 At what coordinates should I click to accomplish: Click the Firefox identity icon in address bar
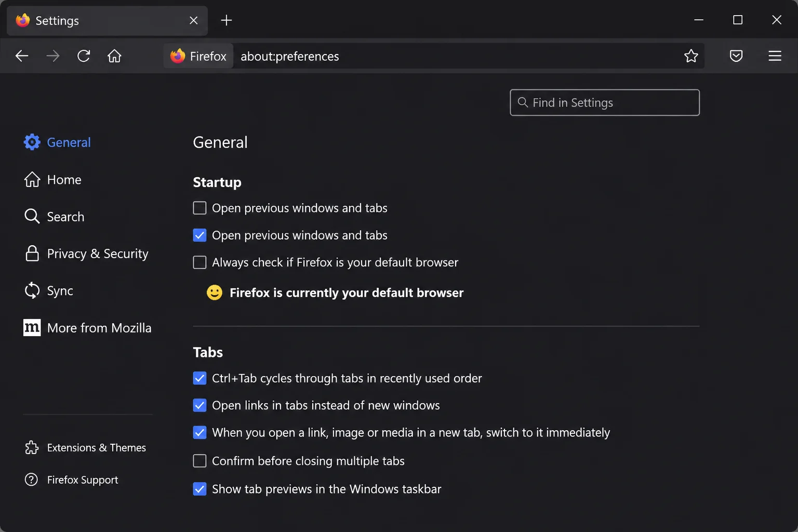178,56
